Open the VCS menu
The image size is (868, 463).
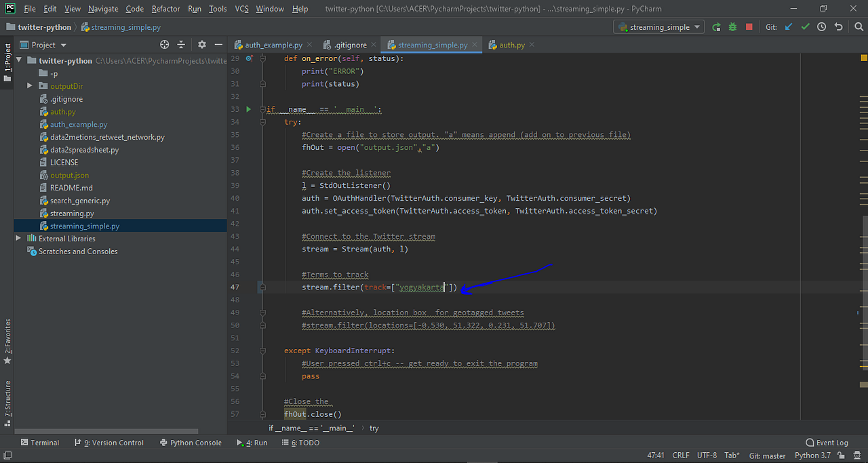(241, 9)
